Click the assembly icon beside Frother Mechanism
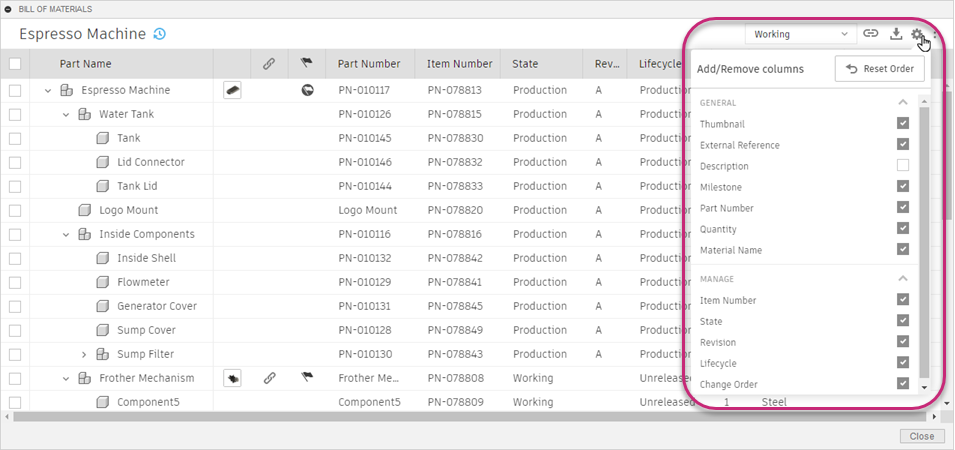Image resolution: width=955 pixels, height=450 pixels. pos(85,378)
